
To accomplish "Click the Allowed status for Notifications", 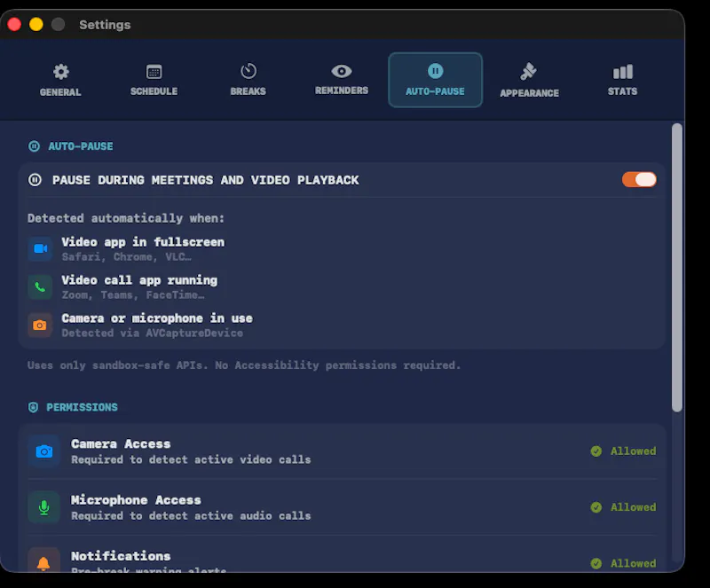I will coord(633,563).
